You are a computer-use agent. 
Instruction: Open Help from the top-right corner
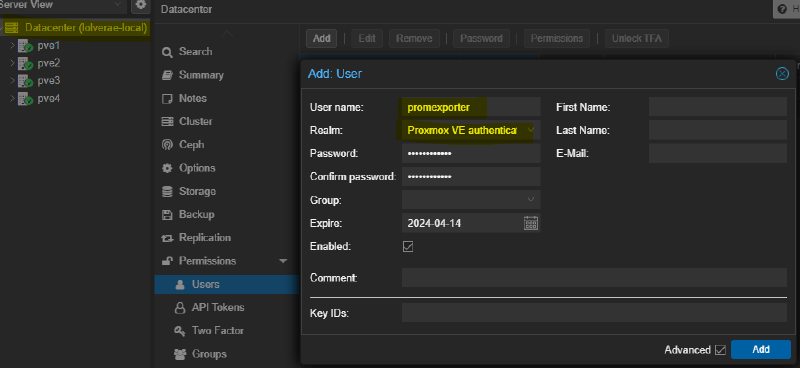[x=787, y=9]
